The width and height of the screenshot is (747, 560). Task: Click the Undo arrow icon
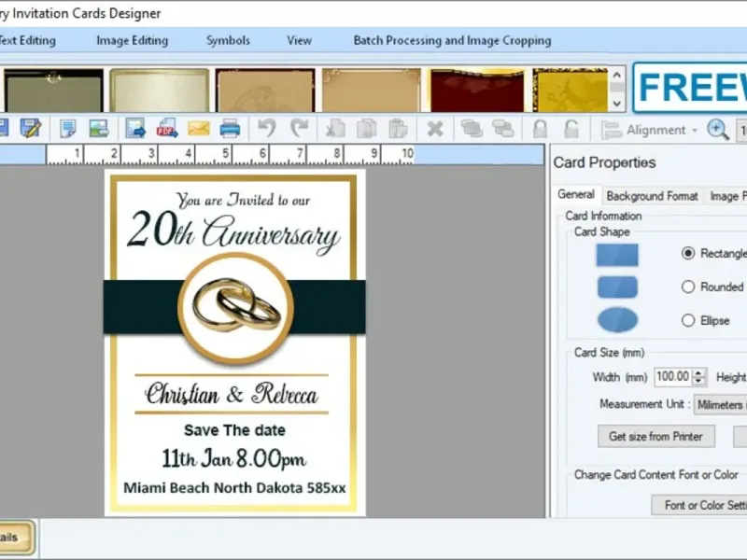267,129
